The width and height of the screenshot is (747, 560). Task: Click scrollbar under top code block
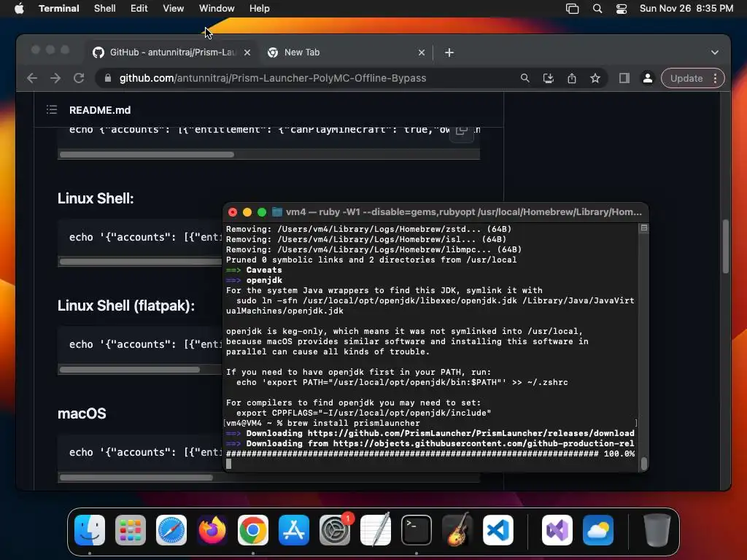pos(147,155)
